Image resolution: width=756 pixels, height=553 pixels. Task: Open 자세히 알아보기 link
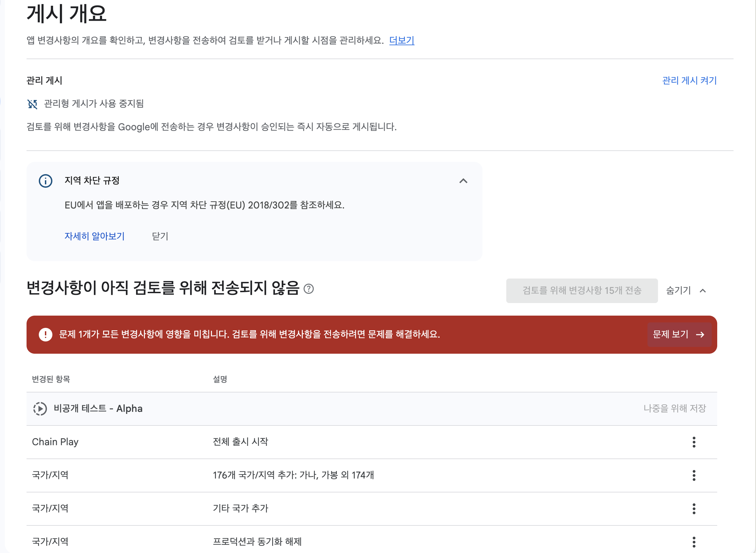(x=95, y=236)
